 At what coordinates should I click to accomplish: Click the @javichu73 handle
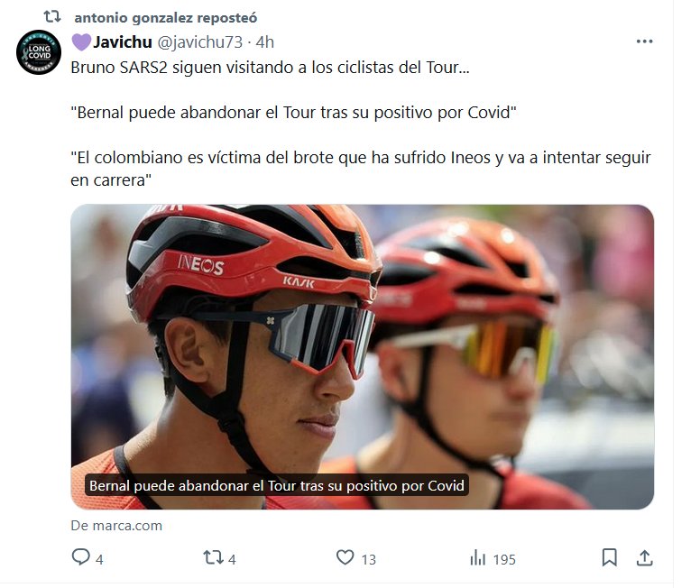[x=199, y=42]
